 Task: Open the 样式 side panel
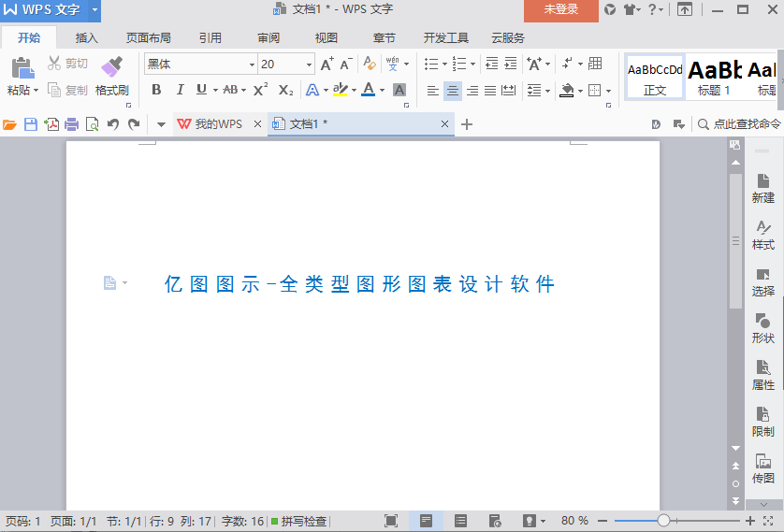tap(763, 236)
